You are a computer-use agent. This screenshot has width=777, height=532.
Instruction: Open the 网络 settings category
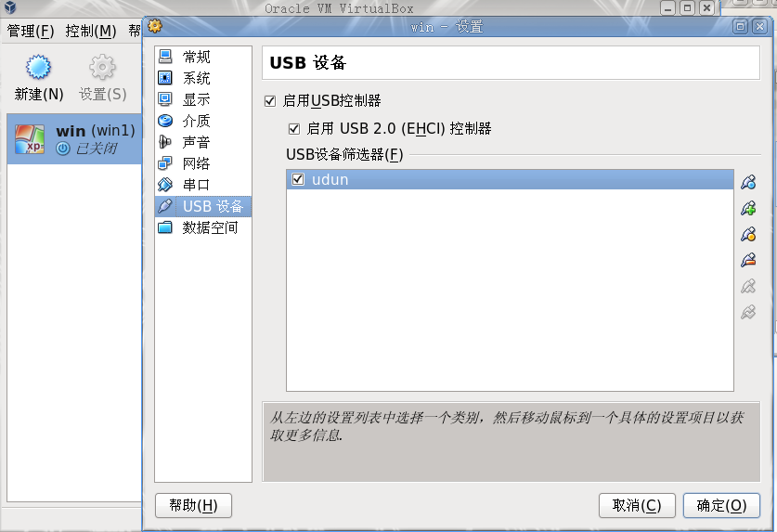202,163
